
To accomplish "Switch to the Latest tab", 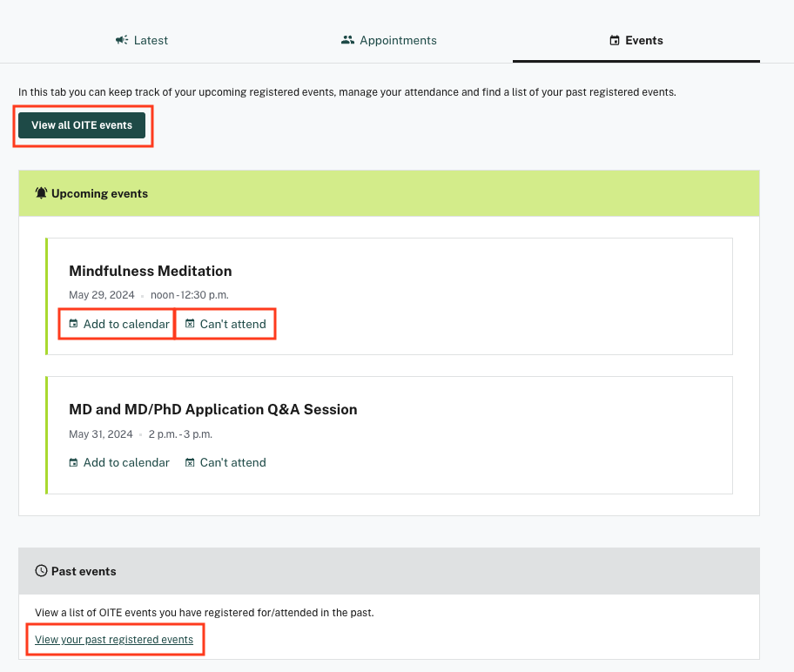I will click(142, 41).
